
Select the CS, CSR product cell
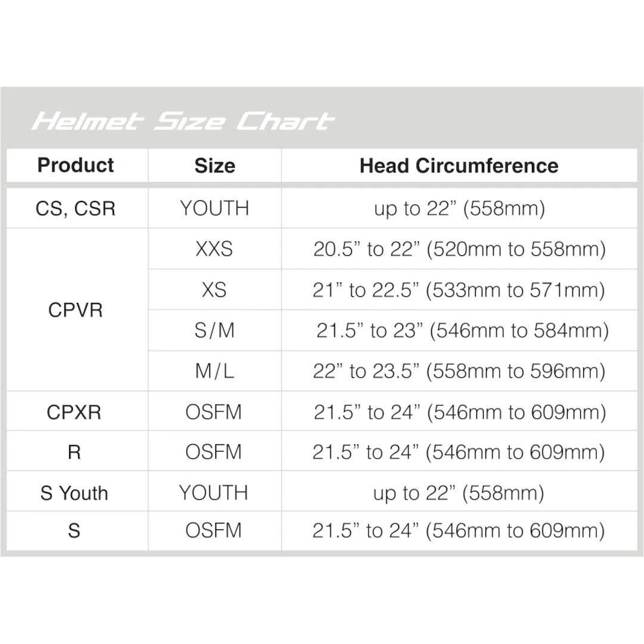point(76,209)
